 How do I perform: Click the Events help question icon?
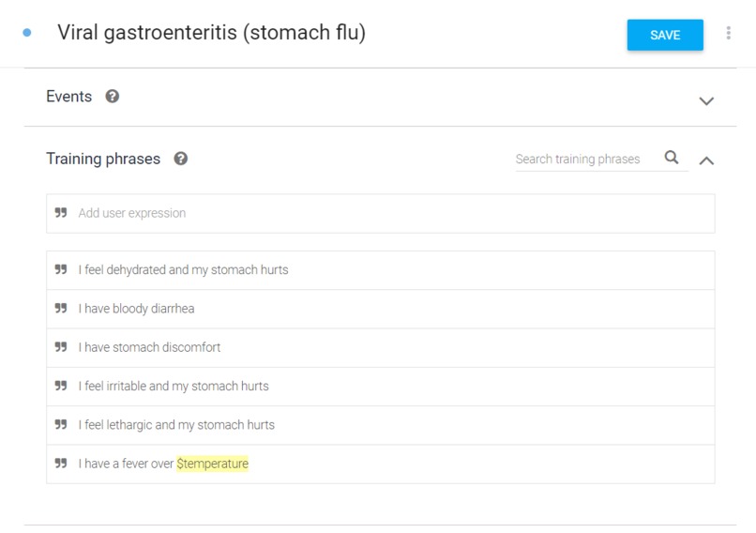(113, 96)
